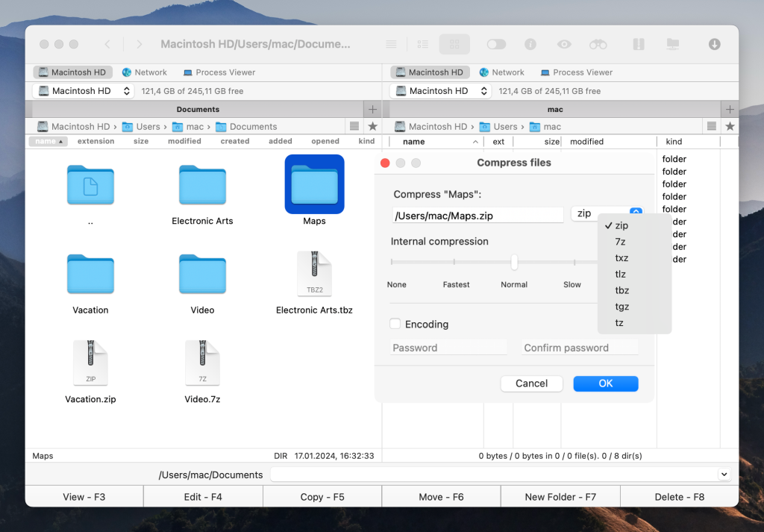Enable the Encoding checkbox in the dialog
This screenshot has height=532, width=764.
click(395, 324)
